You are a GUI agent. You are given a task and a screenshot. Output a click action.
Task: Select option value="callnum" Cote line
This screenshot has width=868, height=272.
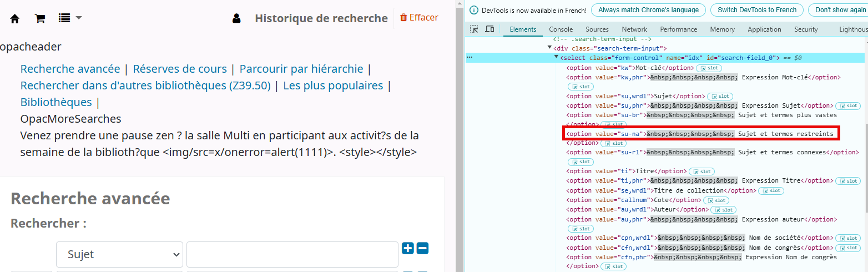tap(633, 200)
